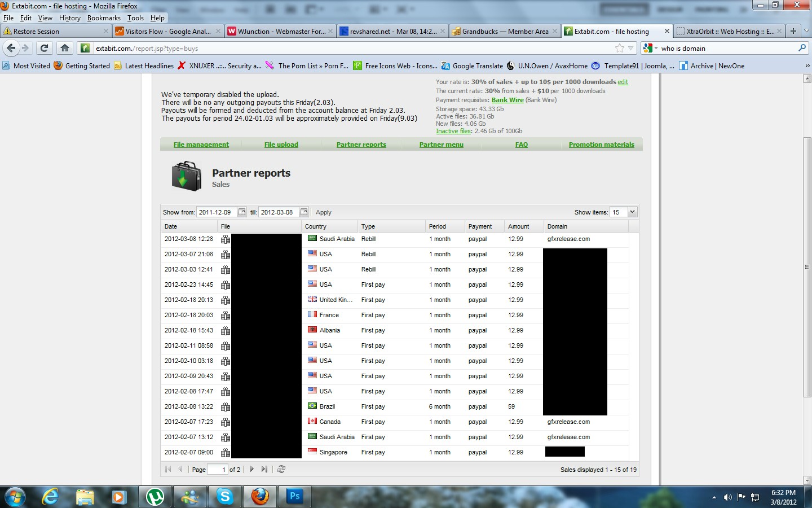This screenshot has width=812, height=508.
Task: Jump to last page of sales
Action: (x=264, y=469)
